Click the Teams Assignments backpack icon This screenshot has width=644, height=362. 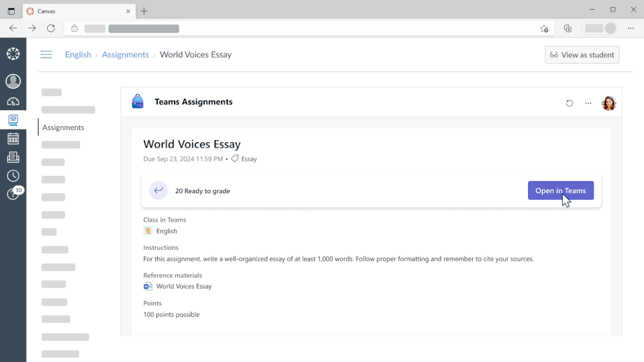(x=137, y=101)
